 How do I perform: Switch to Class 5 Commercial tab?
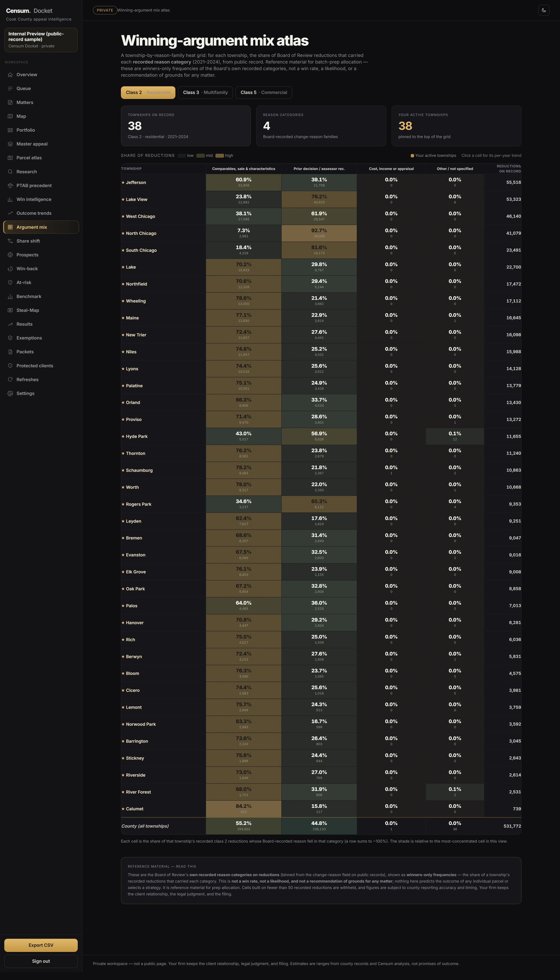point(264,93)
